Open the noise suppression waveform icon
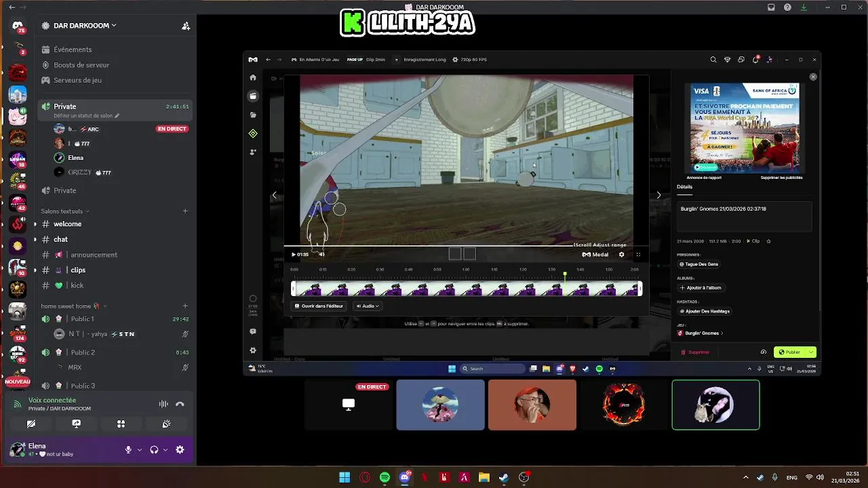 point(163,404)
